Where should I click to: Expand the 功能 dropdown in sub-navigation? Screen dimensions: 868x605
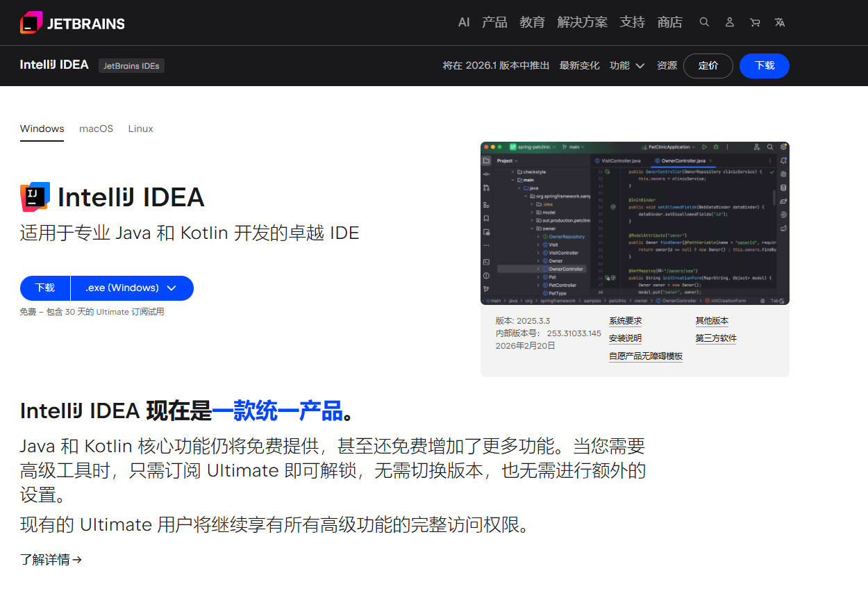tap(627, 65)
